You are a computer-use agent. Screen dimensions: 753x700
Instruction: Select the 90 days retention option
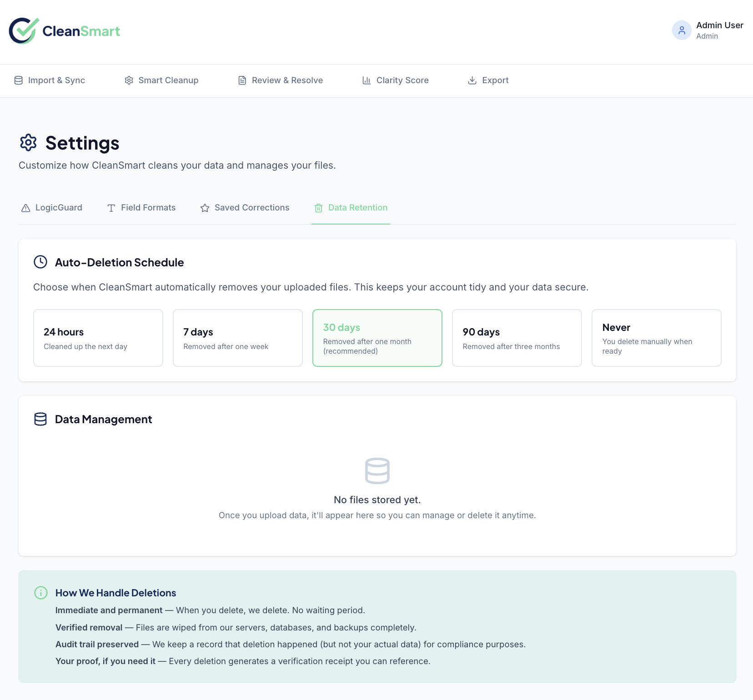pos(517,338)
